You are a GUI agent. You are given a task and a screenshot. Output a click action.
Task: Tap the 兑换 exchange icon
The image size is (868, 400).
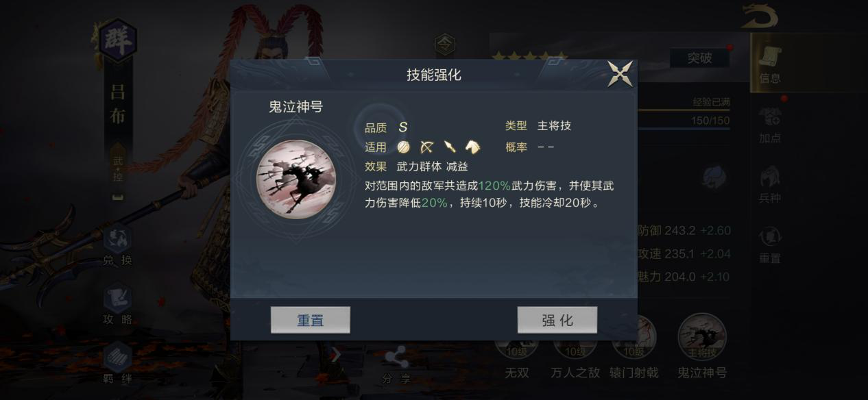coord(117,245)
